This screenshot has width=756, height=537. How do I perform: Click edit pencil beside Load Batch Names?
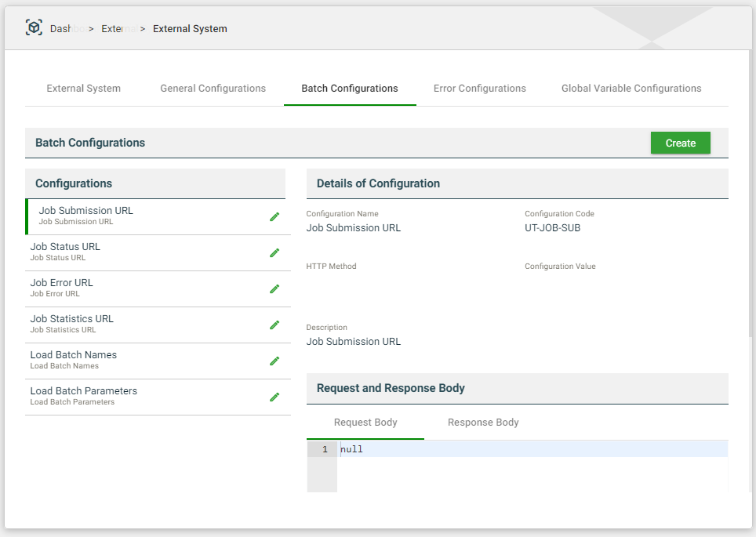click(274, 361)
